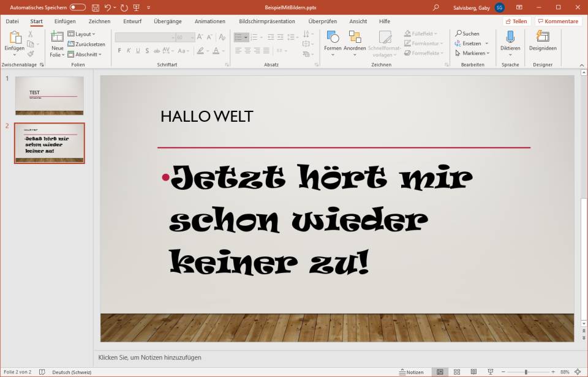Image resolution: width=588 pixels, height=377 pixels.
Task: Select slide 1 thumbnail TEST
Action: click(50, 96)
